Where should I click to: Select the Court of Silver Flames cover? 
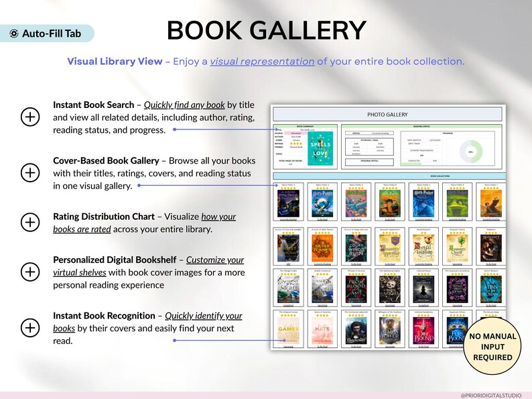[x=322, y=248]
